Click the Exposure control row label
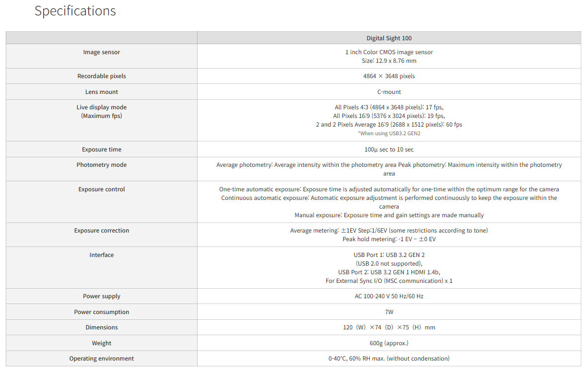 coord(102,189)
